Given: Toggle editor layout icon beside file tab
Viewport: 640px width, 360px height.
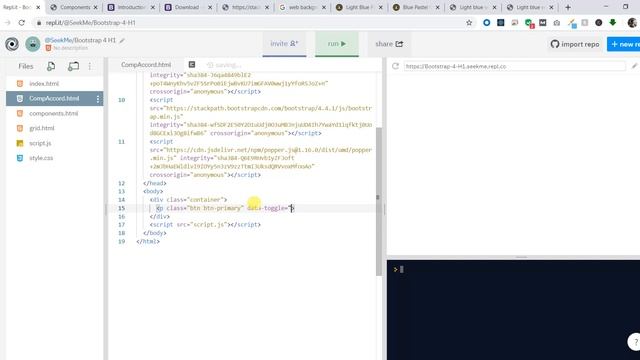Looking at the screenshot, I should click(x=191, y=64).
